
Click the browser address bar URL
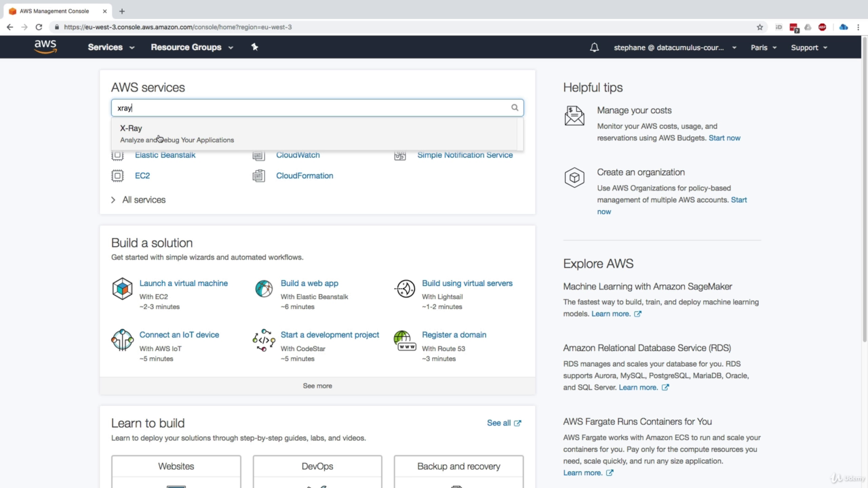click(x=178, y=27)
